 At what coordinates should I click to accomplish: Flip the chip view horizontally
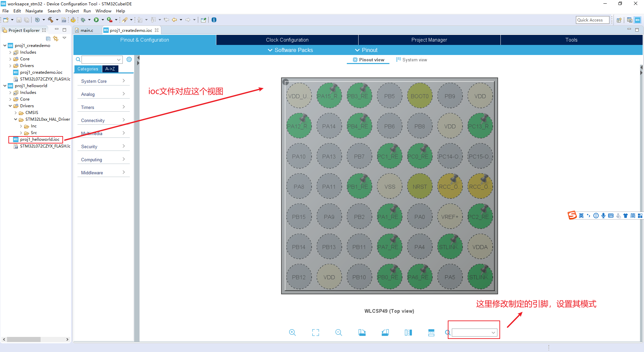pyautogui.click(x=408, y=333)
